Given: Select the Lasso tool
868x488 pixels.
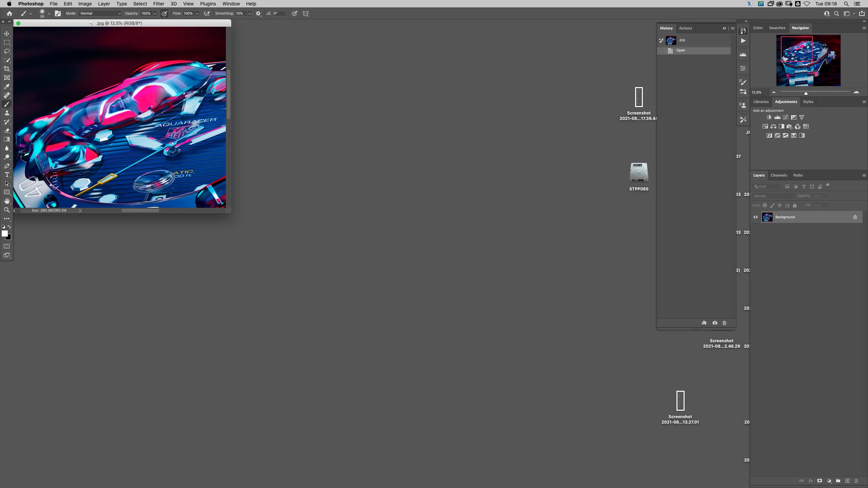Looking at the screenshot, I should click(7, 51).
